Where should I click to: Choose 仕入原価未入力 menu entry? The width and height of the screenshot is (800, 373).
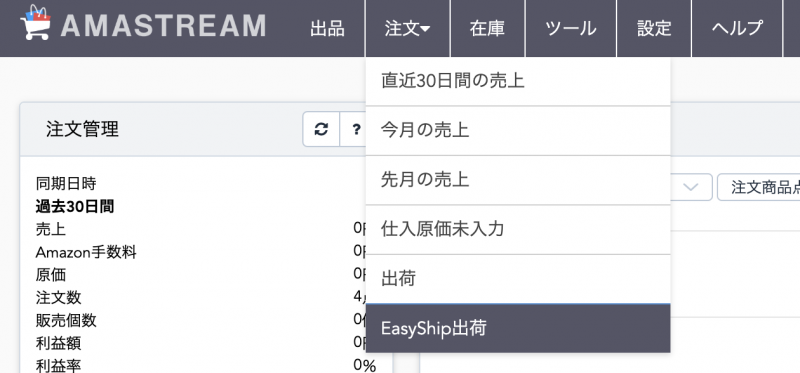click(x=518, y=230)
